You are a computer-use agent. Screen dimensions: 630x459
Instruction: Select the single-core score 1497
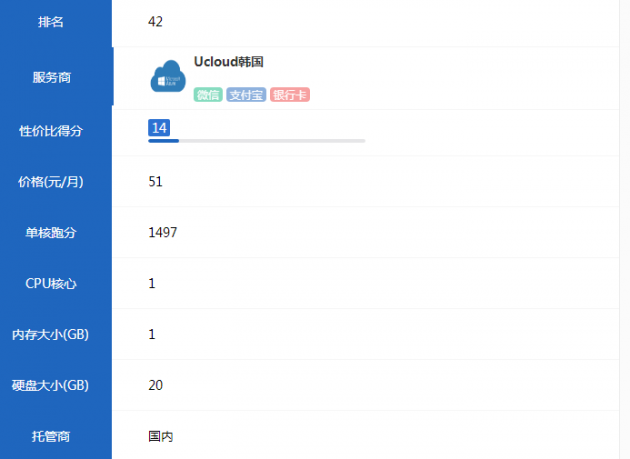(163, 232)
